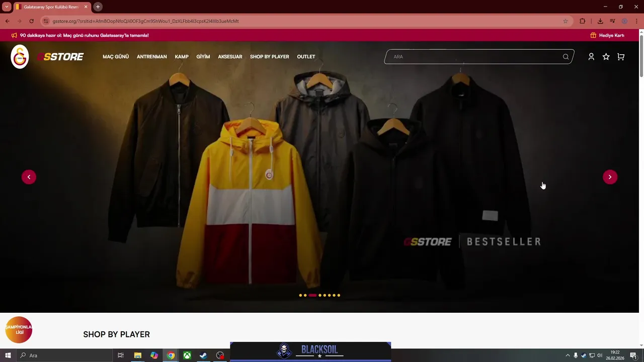Open Xbox app from taskbar
The height and width of the screenshot is (362, 644).
187,355
